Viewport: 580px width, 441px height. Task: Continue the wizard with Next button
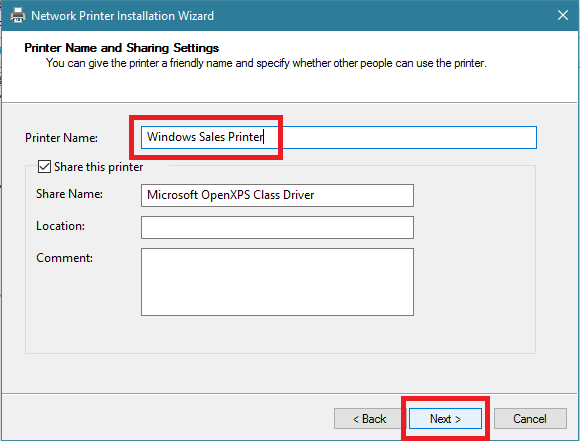(x=445, y=418)
